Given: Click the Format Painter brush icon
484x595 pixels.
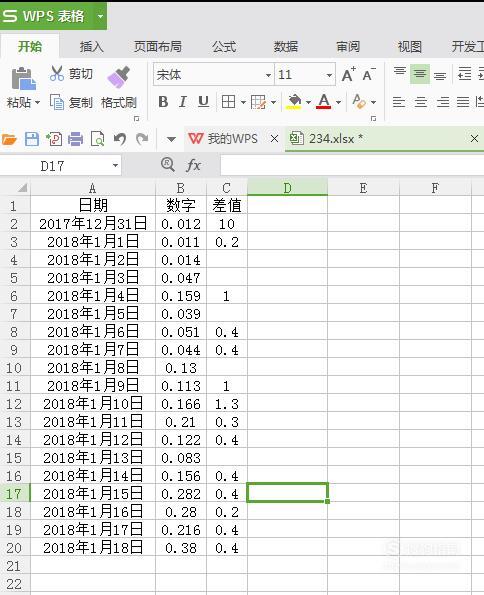Looking at the screenshot, I should [x=118, y=77].
